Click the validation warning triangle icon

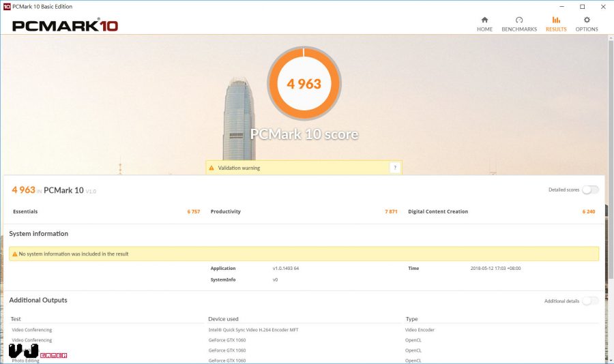211,168
